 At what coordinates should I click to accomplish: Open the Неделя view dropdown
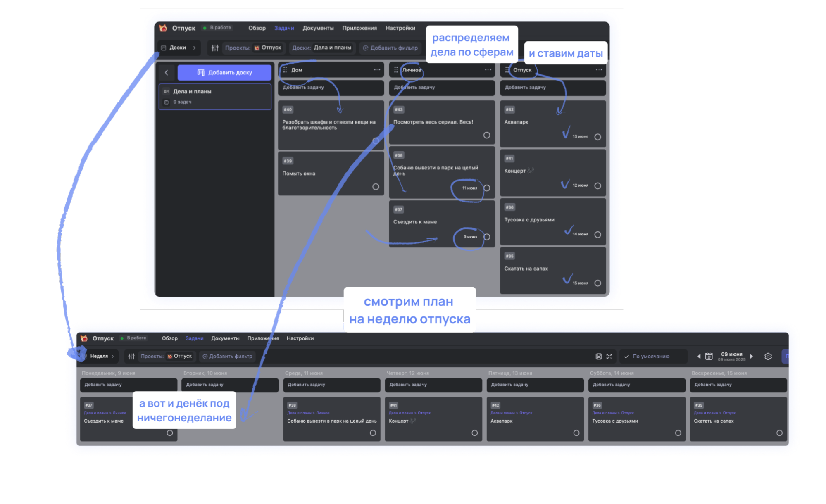tap(99, 356)
